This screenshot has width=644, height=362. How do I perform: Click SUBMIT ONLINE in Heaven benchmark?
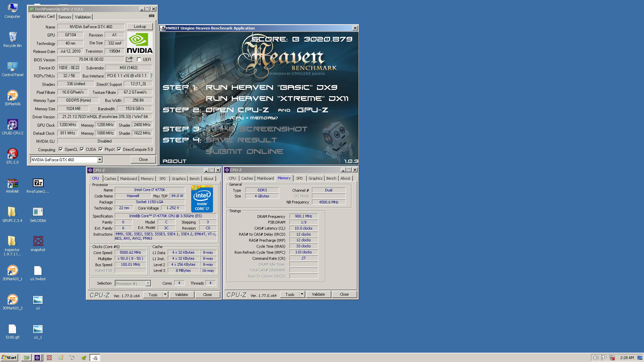[245, 152]
